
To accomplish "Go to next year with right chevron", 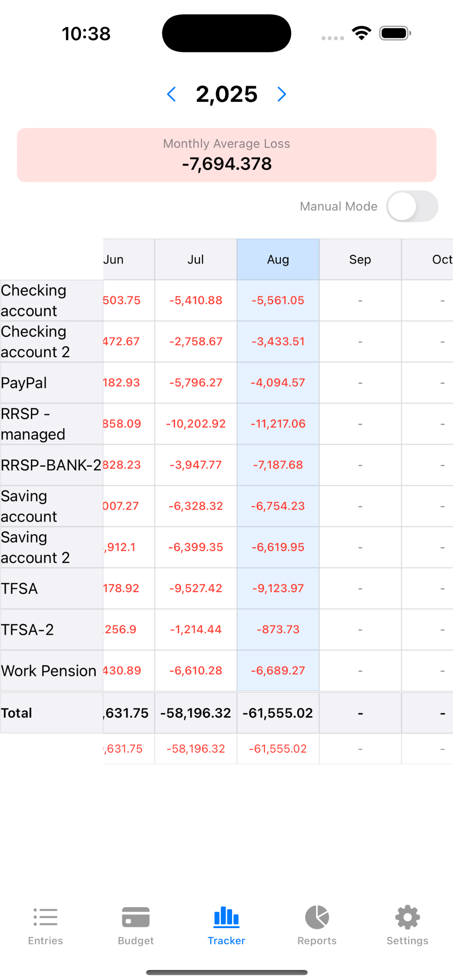I will [282, 95].
